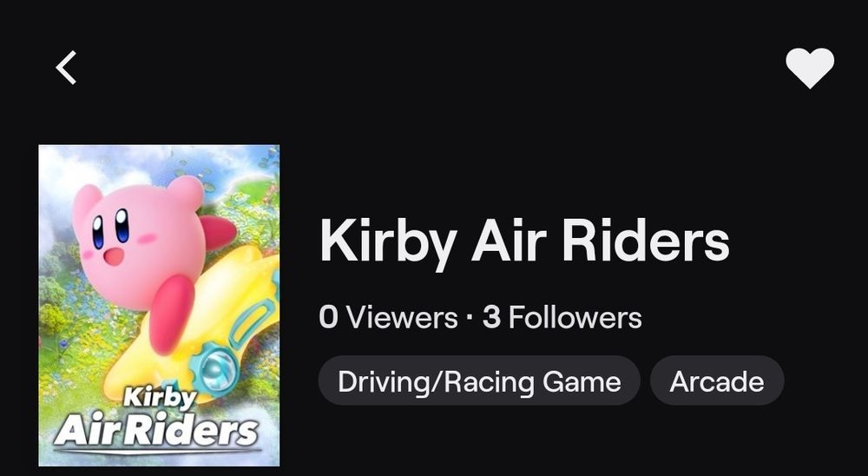Image resolution: width=868 pixels, height=476 pixels.
Task: Browse streams tagged Driving/Racing Game
Action: 479,381
